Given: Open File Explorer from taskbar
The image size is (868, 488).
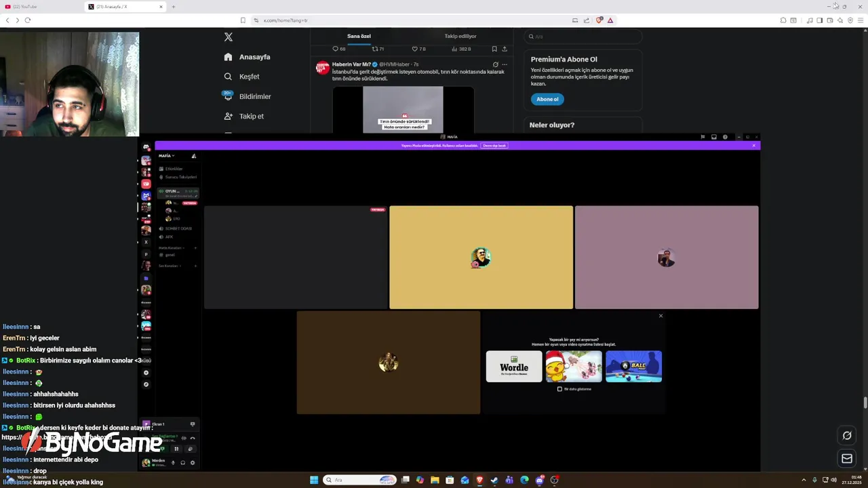Looking at the screenshot, I should (x=435, y=480).
